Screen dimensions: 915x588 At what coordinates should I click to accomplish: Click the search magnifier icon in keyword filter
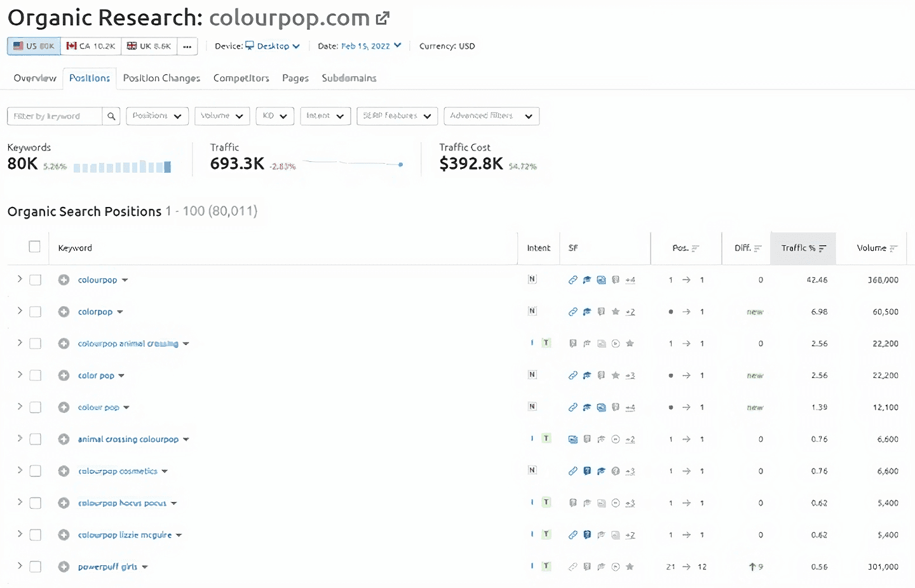(111, 116)
